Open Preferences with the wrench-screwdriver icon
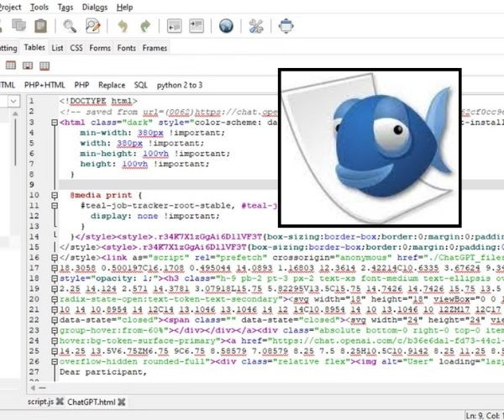 pos(256,26)
